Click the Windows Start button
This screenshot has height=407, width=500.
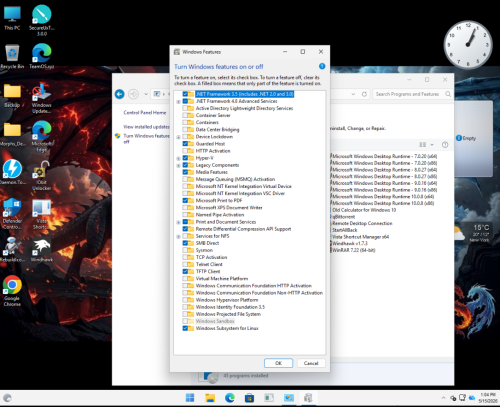click(x=190, y=398)
